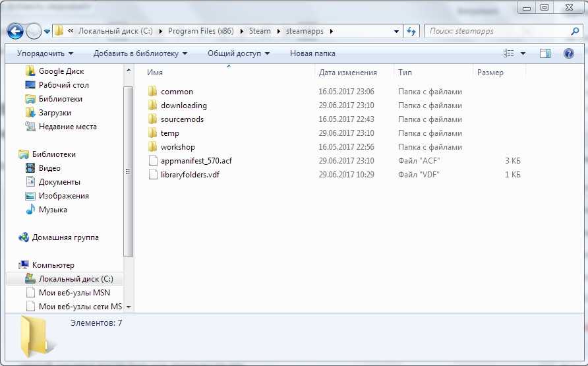
Task: Select Steam breadcrumb segment
Action: 260,31
